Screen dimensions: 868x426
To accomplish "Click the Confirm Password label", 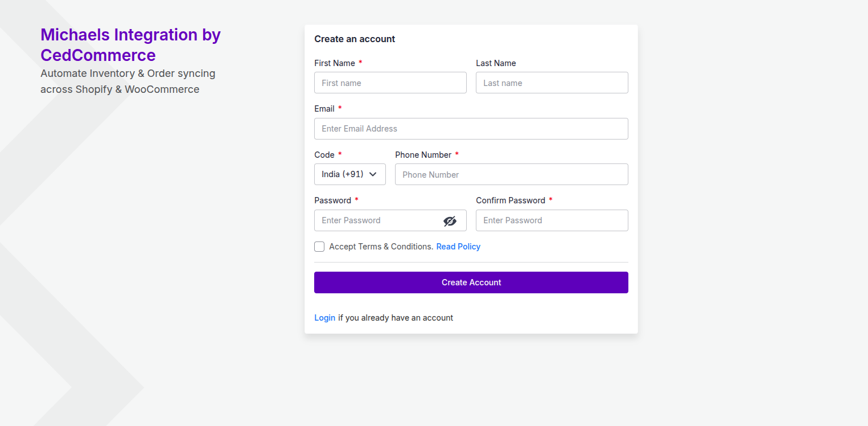I will coord(511,200).
